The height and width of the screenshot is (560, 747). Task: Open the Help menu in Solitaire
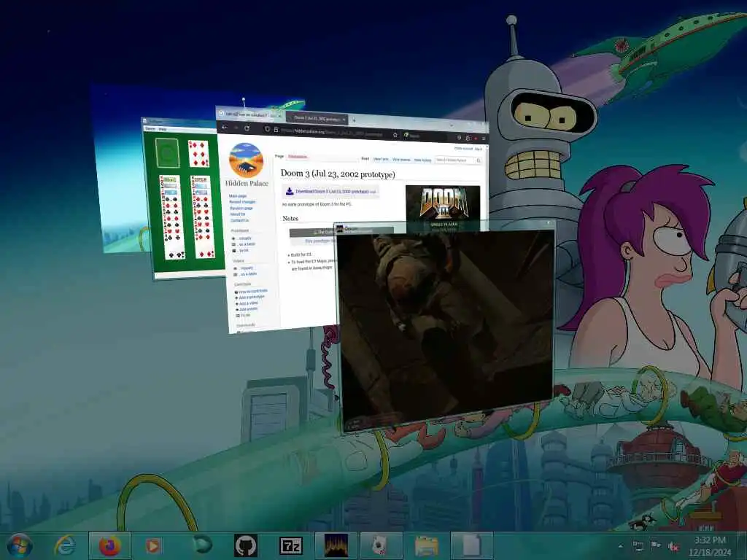pos(163,130)
